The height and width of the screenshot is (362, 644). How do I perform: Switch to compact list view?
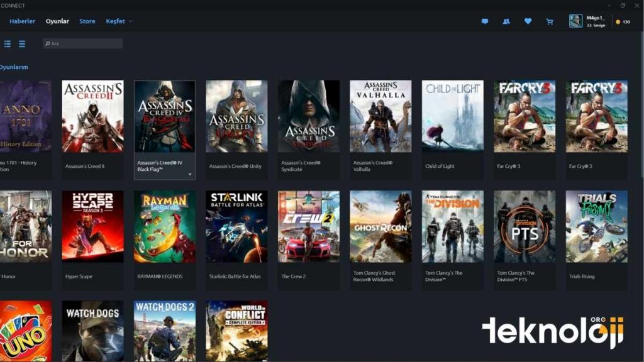[x=22, y=43]
